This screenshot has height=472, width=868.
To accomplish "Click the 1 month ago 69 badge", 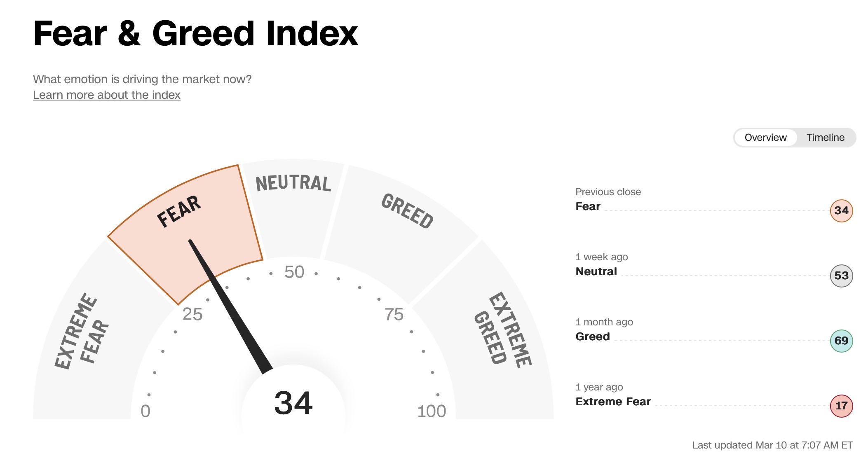I will pos(841,341).
